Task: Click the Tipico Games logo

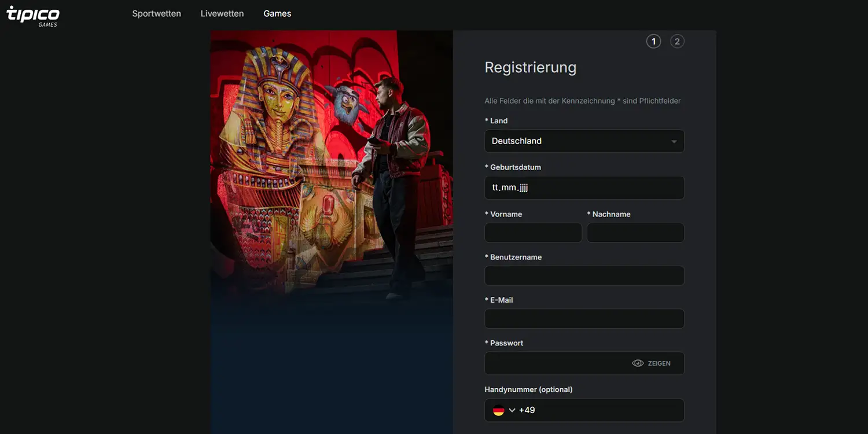Action: click(x=33, y=16)
